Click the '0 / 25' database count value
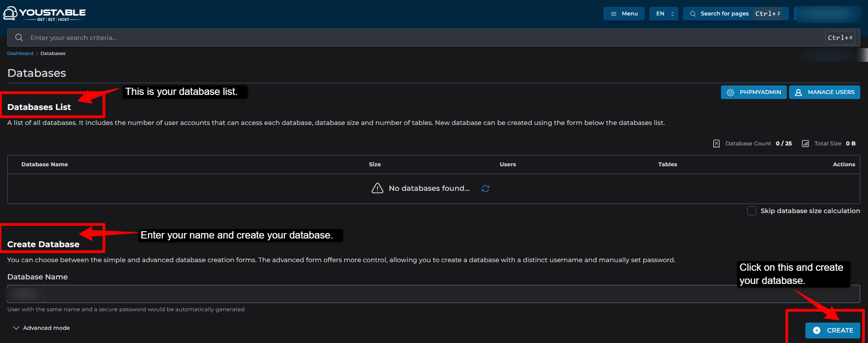 tap(784, 144)
